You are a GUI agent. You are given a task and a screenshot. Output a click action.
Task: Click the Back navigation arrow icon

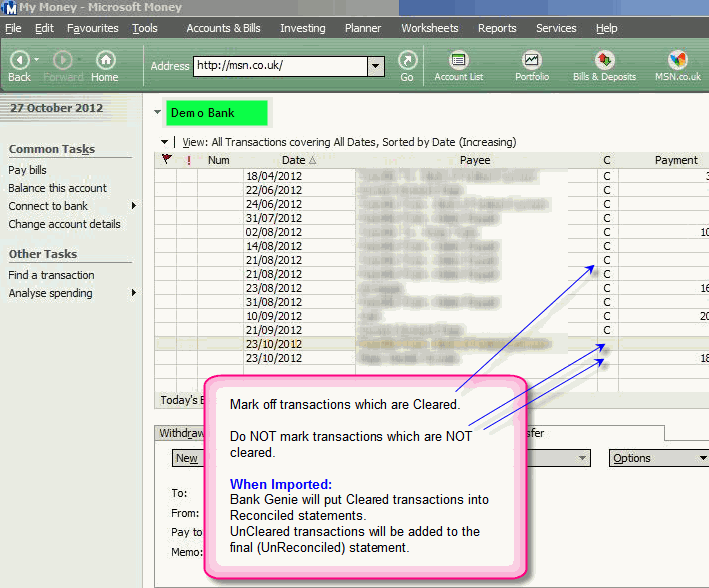(x=19, y=60)
